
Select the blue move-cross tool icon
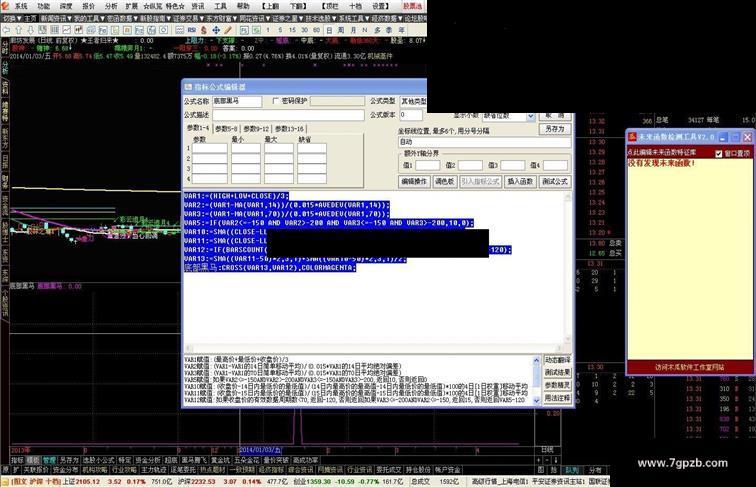point(216,30)
